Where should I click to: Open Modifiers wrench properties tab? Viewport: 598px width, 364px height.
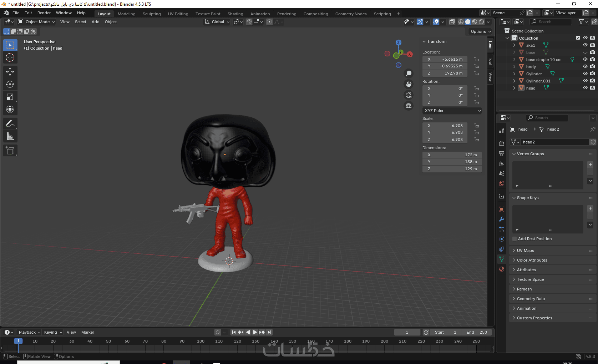point(502,219)
